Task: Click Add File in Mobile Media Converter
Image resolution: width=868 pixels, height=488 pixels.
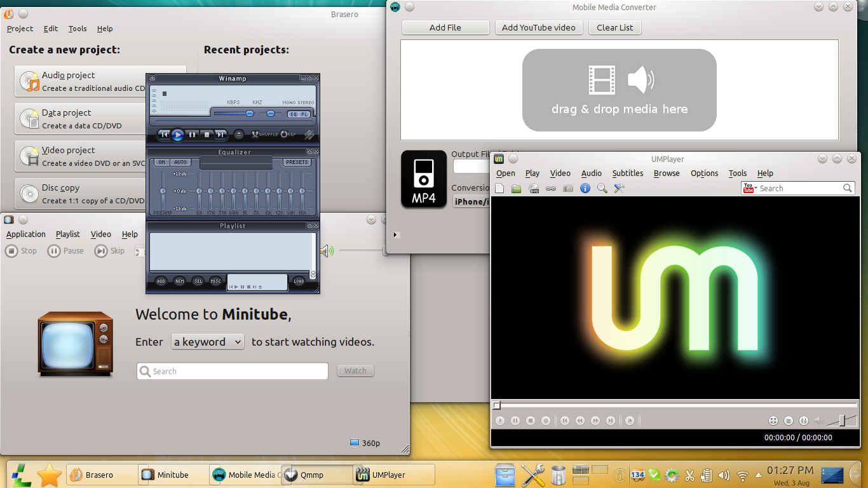Action: click(445, 28)
